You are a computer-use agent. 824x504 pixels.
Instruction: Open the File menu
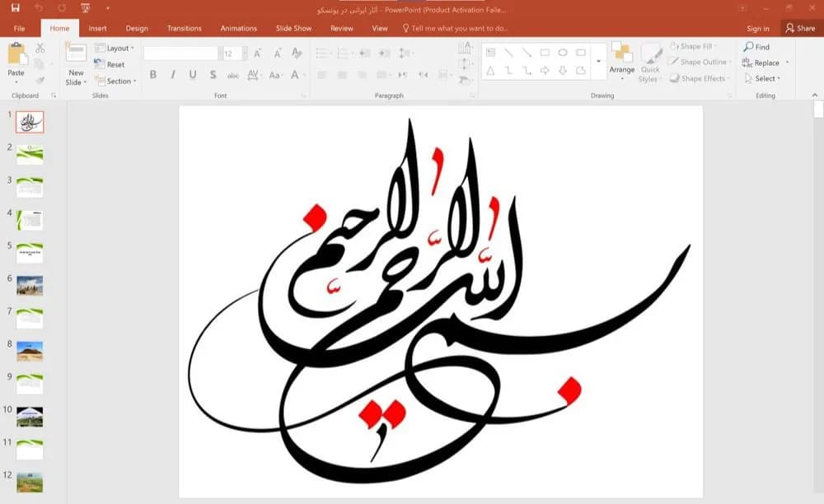(19, 28)
